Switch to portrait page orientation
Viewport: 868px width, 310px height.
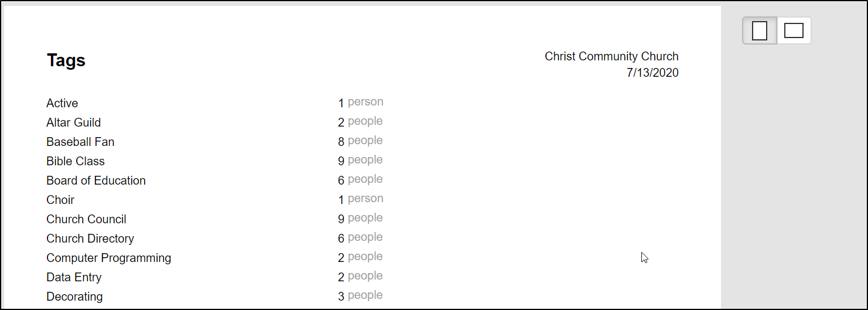(x=760, y=30)
